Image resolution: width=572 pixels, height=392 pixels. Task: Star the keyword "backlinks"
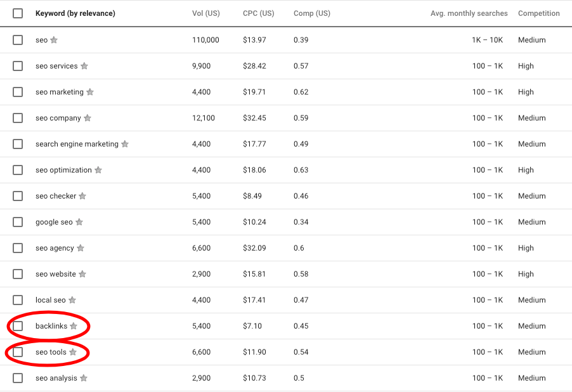(x=74, y=326)
